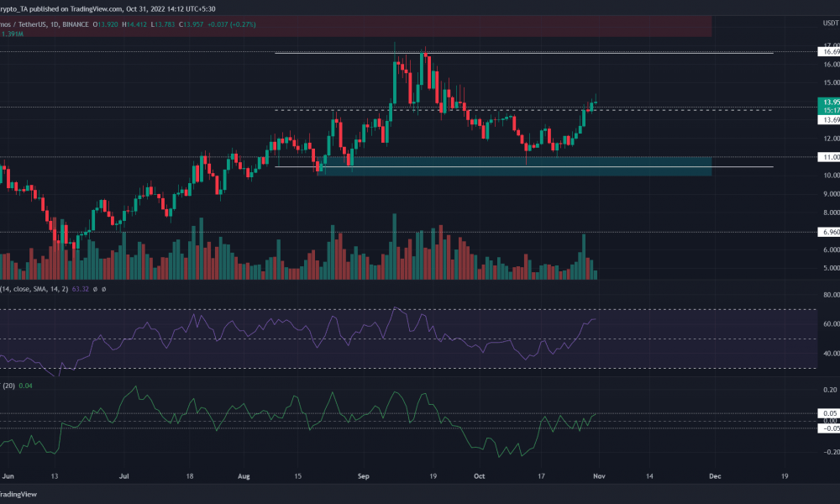Click the volume value 1.391M
This screenshot has height=504, width=840.
tap(13, 34)
